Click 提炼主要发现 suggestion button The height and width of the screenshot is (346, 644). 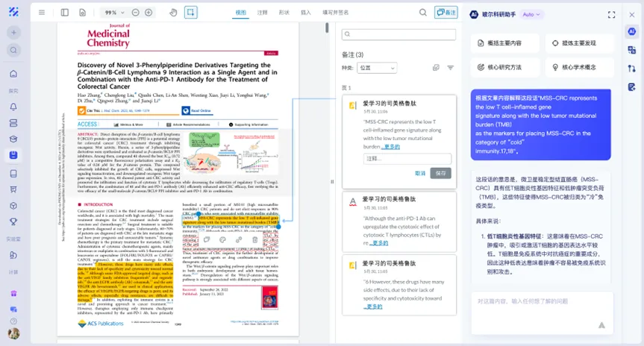coord(580,43)
